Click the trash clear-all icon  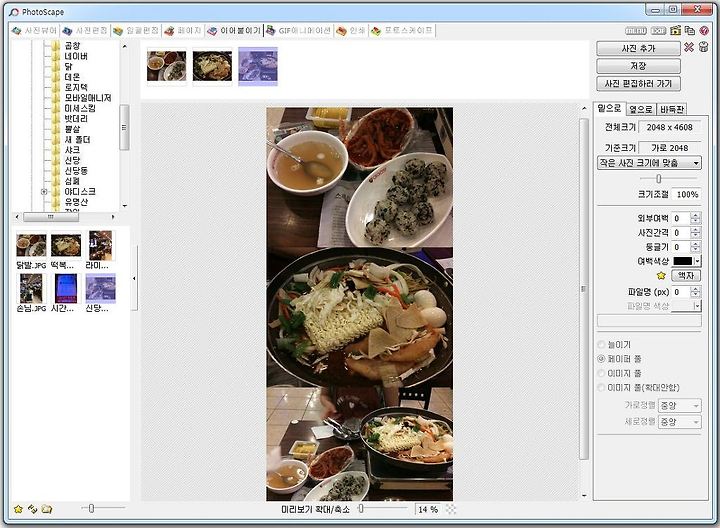(703, 47)
